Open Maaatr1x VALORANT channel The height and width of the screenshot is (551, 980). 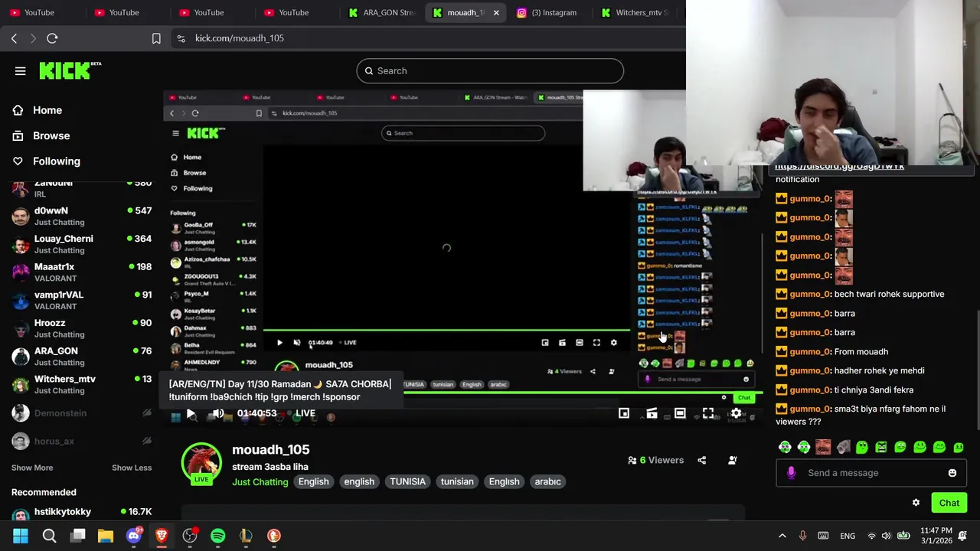pyautogui.click(x=81, y=272)
